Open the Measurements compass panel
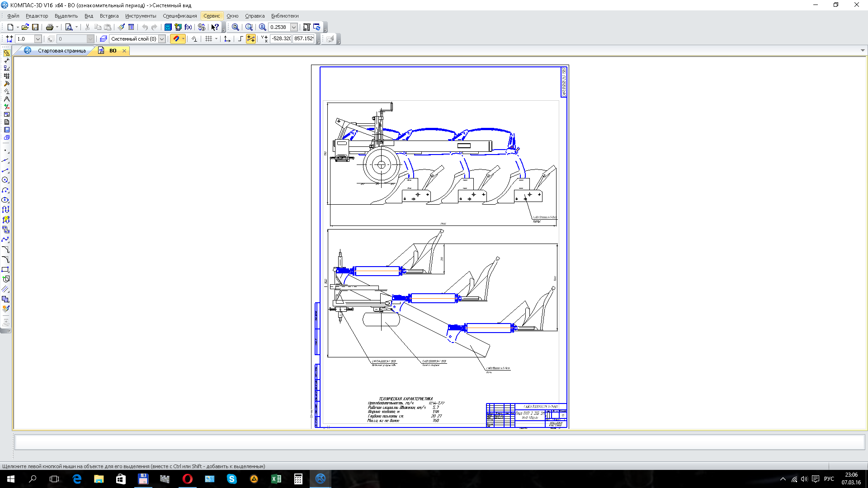 (6, 99)
